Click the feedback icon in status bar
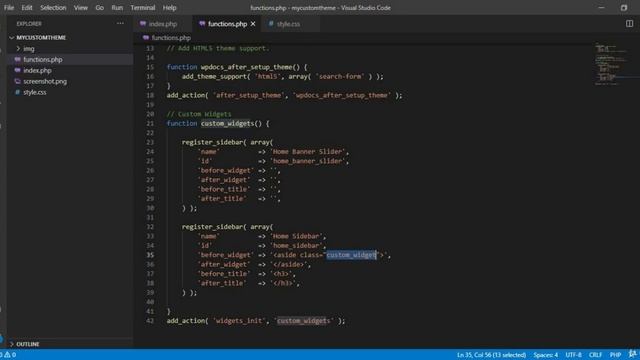This screenshot has height=360, width=640. 632,354
